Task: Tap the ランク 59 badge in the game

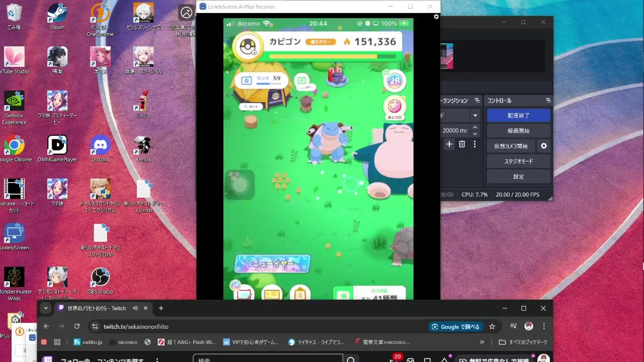Action: [x=262, y=80]
